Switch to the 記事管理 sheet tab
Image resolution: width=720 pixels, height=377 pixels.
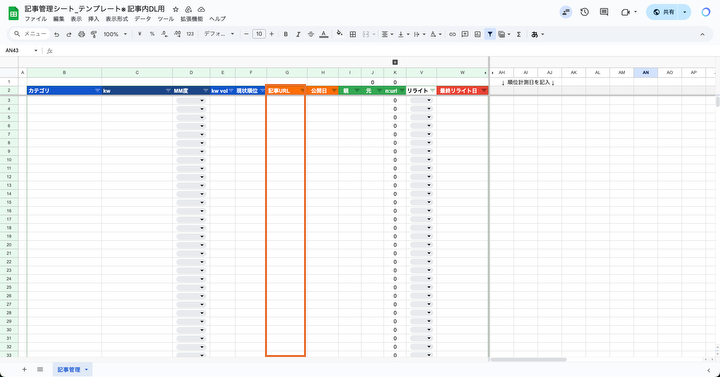(x=68, y=370)
